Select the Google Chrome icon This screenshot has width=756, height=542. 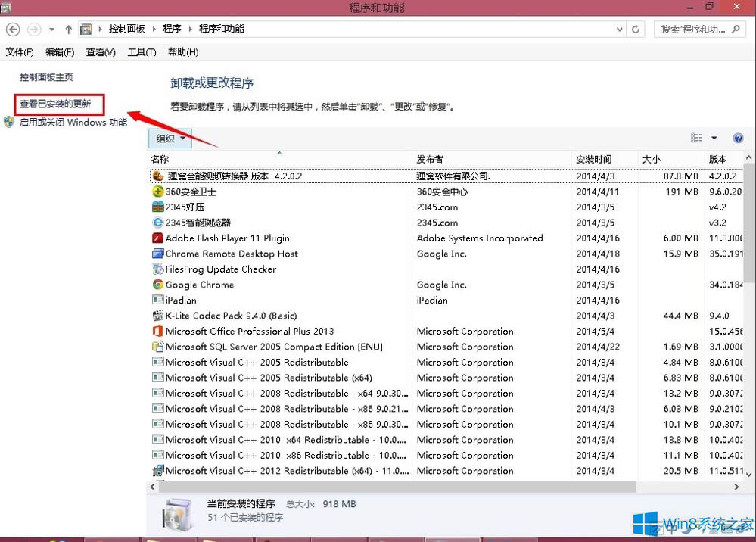157,285
